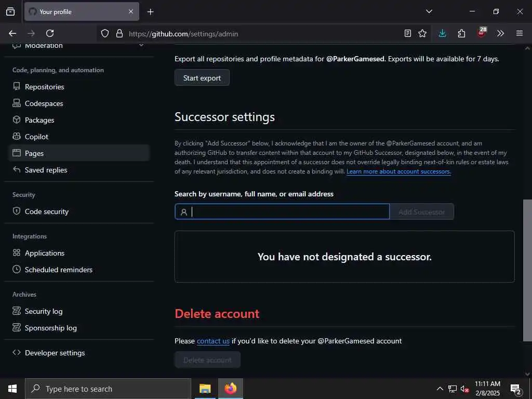Viewport: 532px width, 399px height.
Task: Select Pages in settings sidebar
Action: (79, 153)
